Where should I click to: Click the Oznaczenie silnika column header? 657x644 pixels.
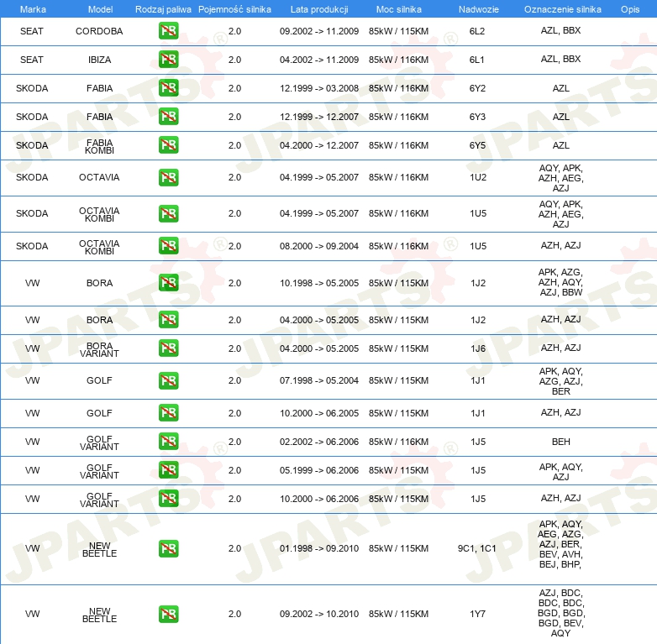(x=562, y=9)
